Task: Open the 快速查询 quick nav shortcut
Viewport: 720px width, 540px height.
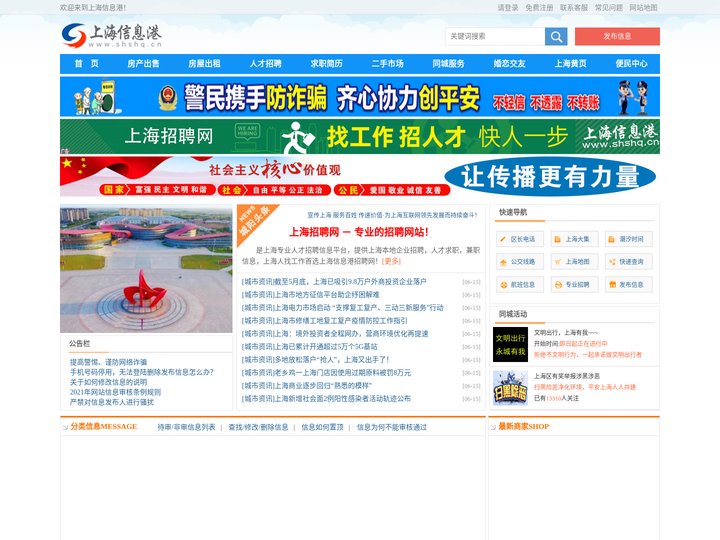Action: (x=628, y=262)
